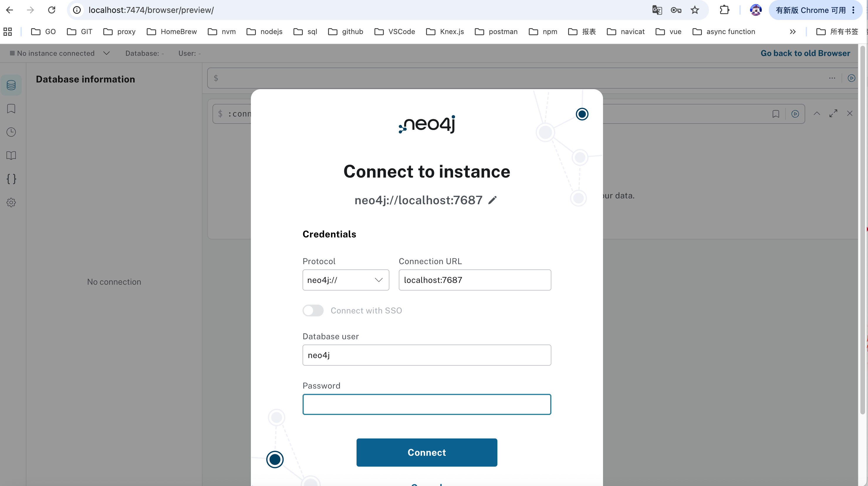868x486 pixels.
Task: Open the navicat bookmarks folder
Action: pyautogui.click(x=626, y=32)
